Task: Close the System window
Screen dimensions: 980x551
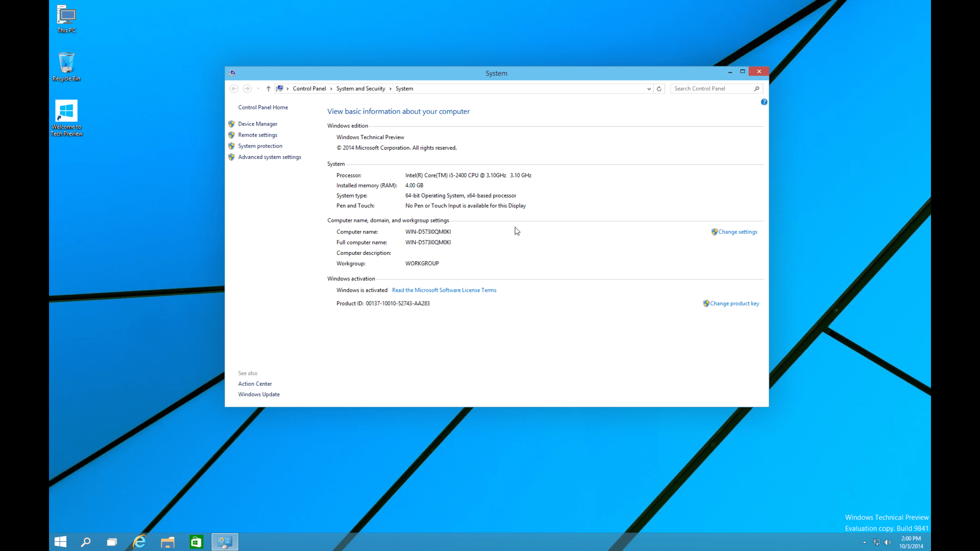Action: [759, 72]
